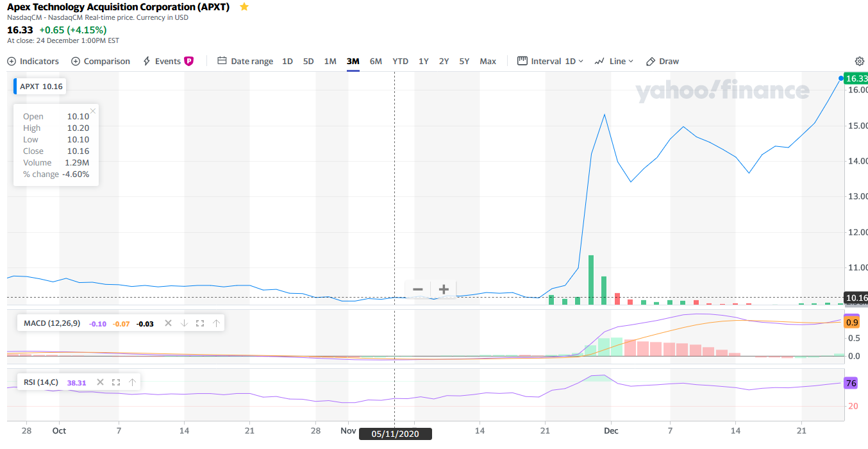The height and width of the screenshot is (449, 868).
Task: Select the 6M range
Action: [376, 62]
